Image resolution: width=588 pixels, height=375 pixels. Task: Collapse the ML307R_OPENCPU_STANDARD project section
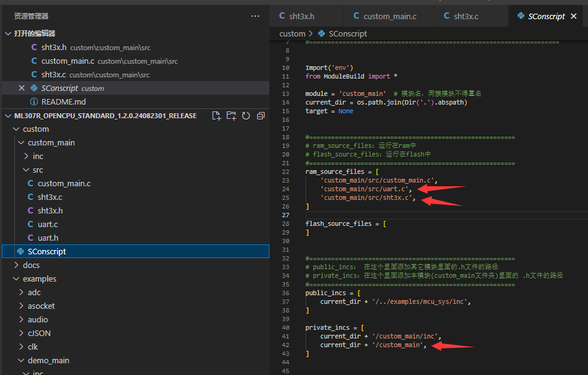8,116
